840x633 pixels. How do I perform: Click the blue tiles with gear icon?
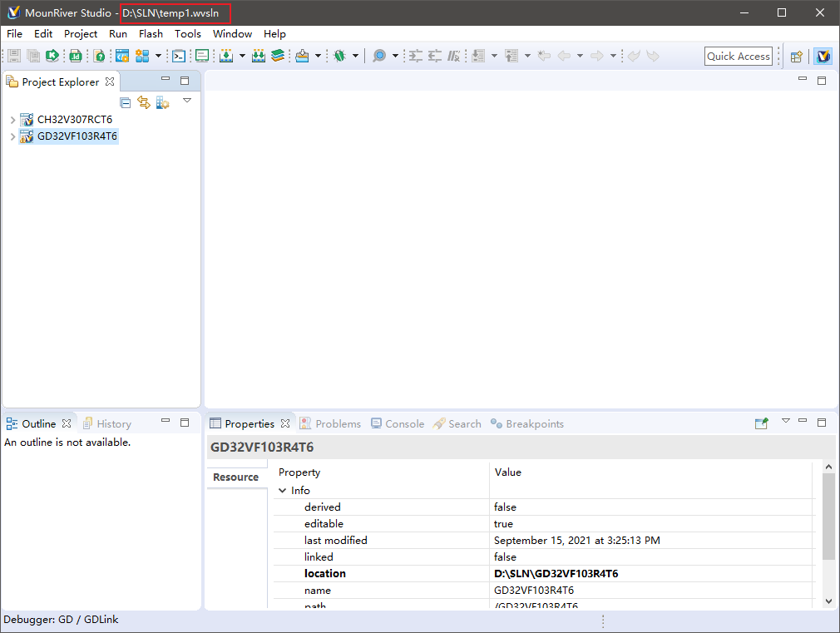coord(142,56)
